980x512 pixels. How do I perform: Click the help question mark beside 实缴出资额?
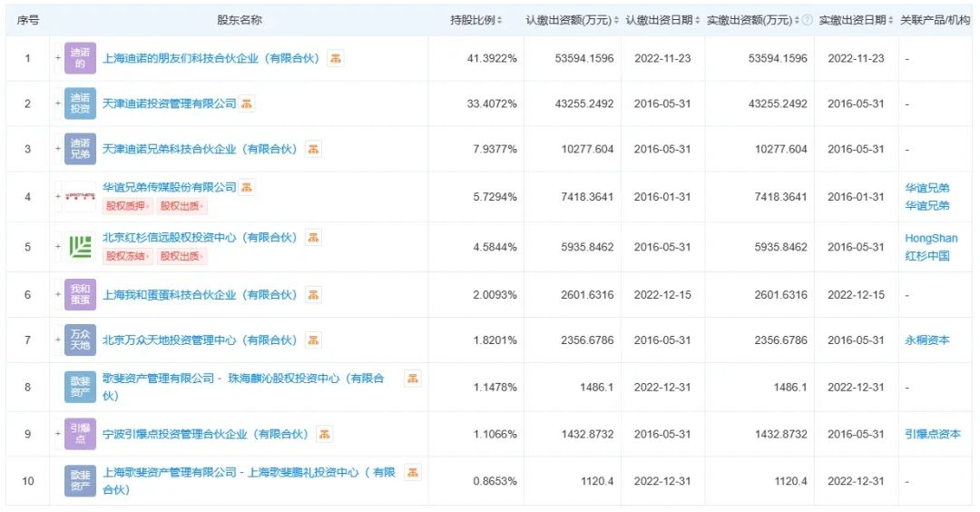[x=807, y=20]
